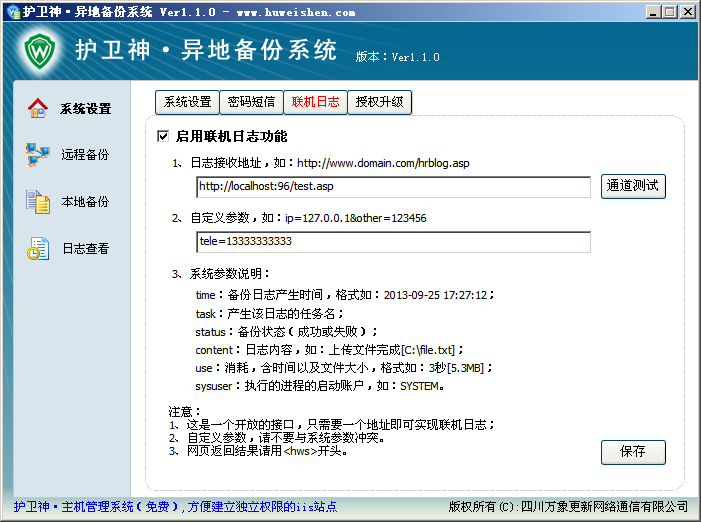Click note 自定义参数，请不要与系统参数冲突
701x522 pixels.
coord(277,438)
